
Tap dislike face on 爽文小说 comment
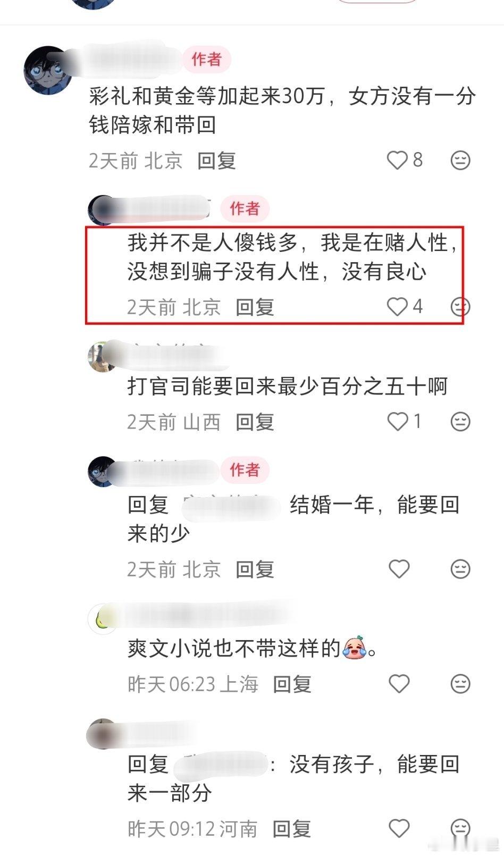pyautogui.click(x=460, y=684)
